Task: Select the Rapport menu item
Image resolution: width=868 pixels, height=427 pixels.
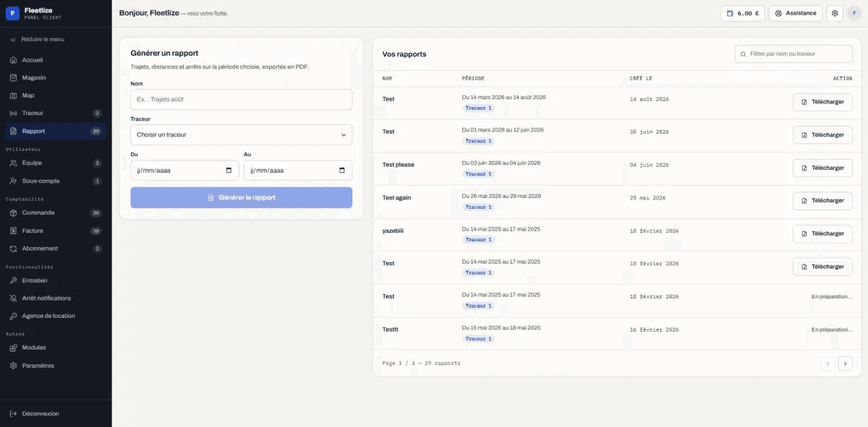Action: tap(56, 131)
